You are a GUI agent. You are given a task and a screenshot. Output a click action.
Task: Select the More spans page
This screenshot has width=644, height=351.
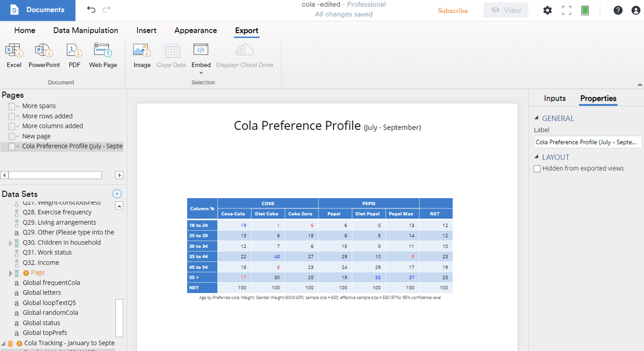coord(39,106)
